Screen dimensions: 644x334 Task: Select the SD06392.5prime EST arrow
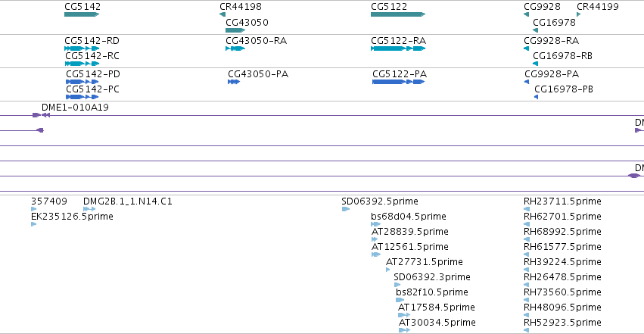tap(346, 209)
